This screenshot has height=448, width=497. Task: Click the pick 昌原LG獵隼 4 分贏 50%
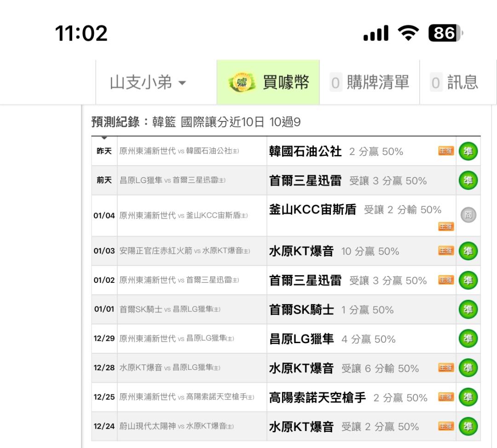tap(332, 339)
